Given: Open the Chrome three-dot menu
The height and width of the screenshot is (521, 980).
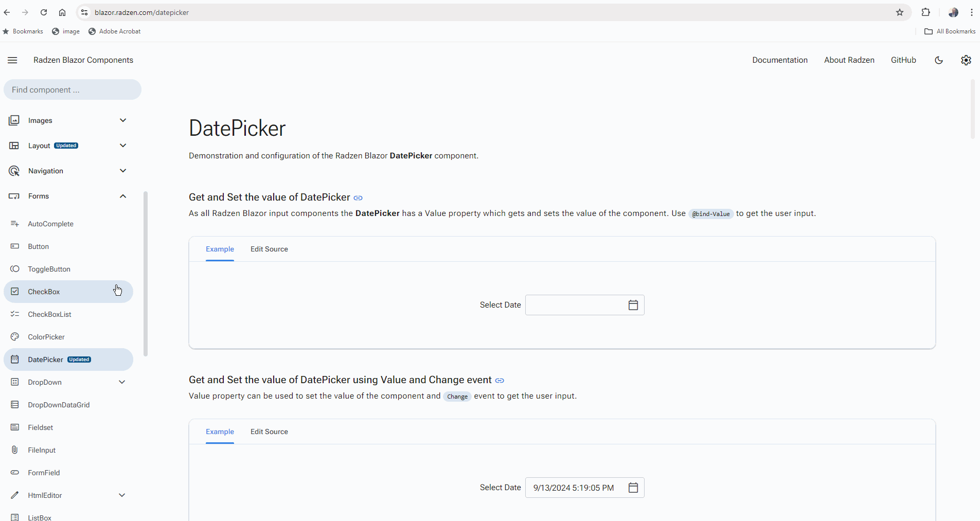Looking at the screenshot, I should (972, 12).
